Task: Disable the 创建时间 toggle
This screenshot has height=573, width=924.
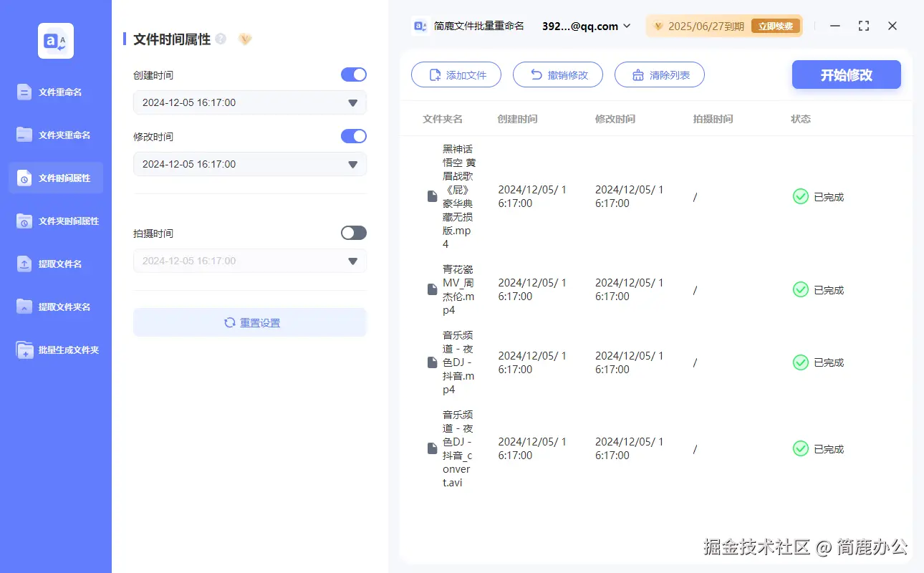Action: [353, 74]
